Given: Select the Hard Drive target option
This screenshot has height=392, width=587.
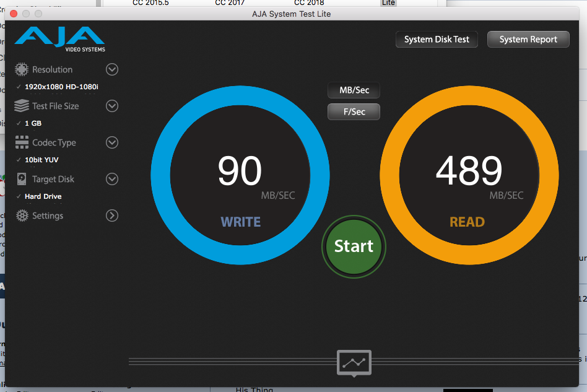Looking at the screenshot, I should click(x=43, y=196).
